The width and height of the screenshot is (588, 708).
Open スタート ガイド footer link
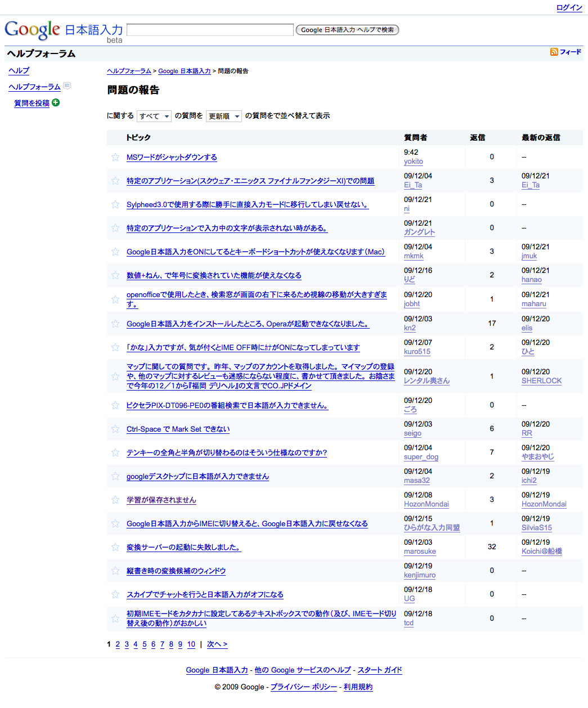[x=380, y=670]
